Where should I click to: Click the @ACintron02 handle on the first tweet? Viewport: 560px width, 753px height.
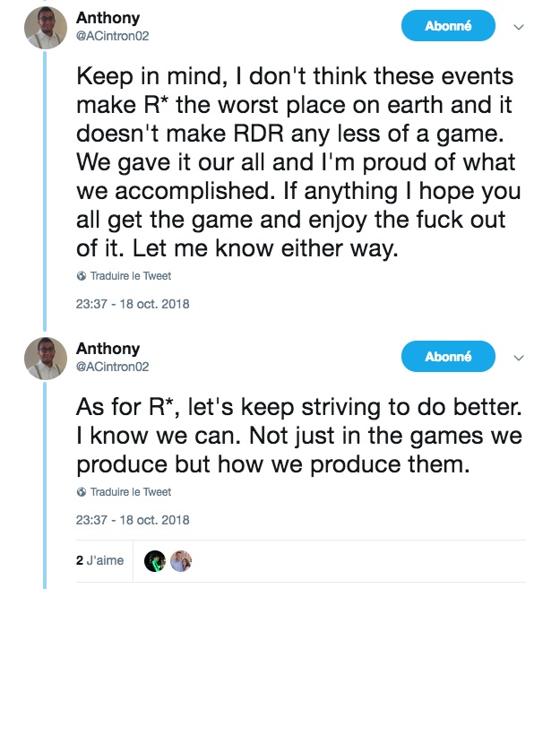pos(112,35)
